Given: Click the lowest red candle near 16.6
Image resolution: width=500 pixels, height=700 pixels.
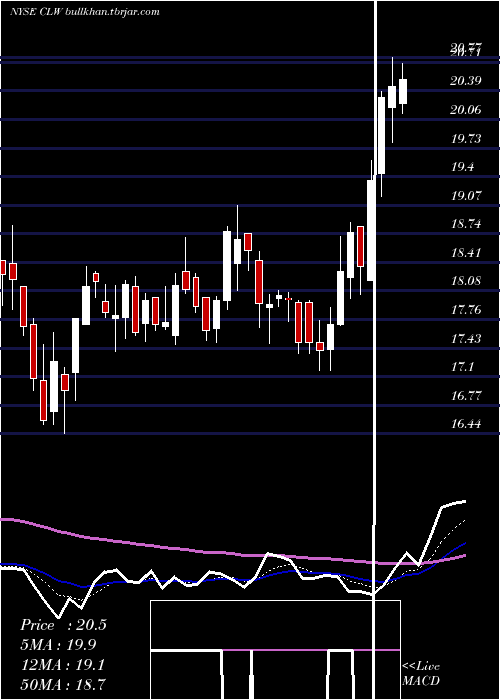Looking at the screenshot, I should pos(43,400).
